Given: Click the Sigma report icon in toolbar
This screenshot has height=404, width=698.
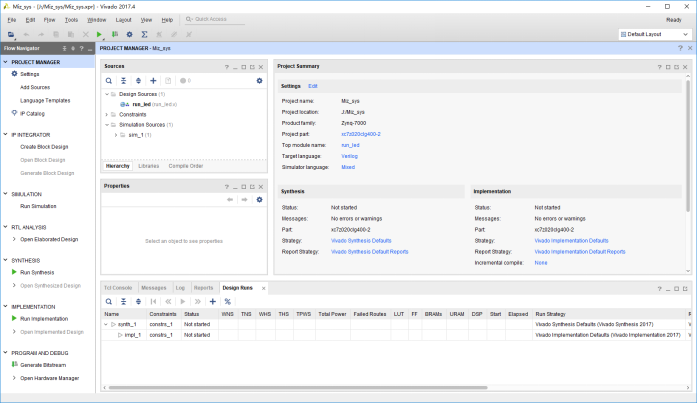Looking at the screenshot, I should [144, 34].
